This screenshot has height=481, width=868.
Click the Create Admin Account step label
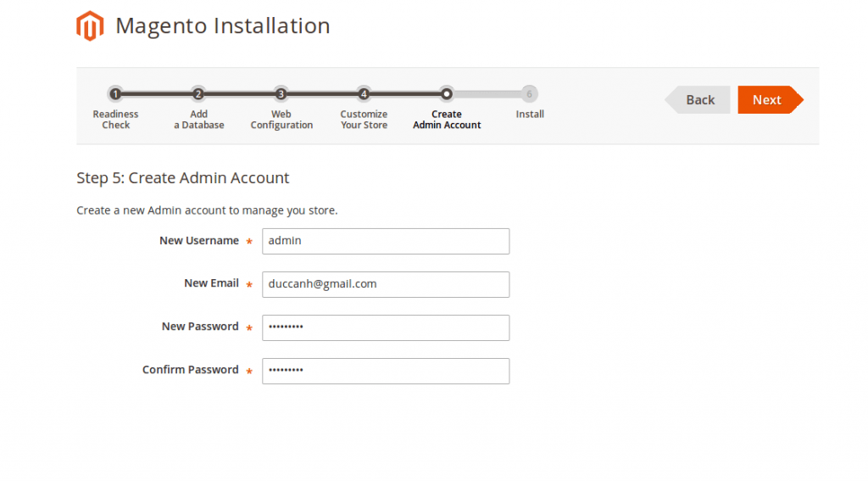pyautogui.click(x=447, y=119)
